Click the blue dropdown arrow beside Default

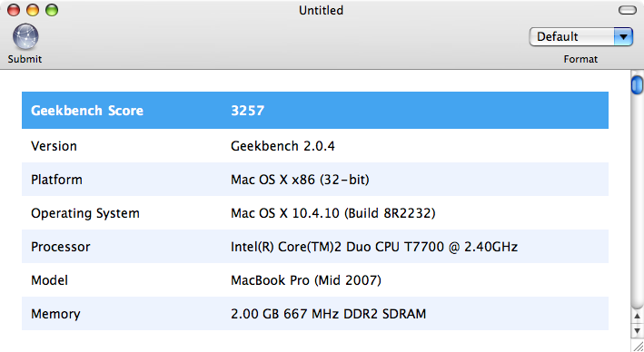[623, 37]
